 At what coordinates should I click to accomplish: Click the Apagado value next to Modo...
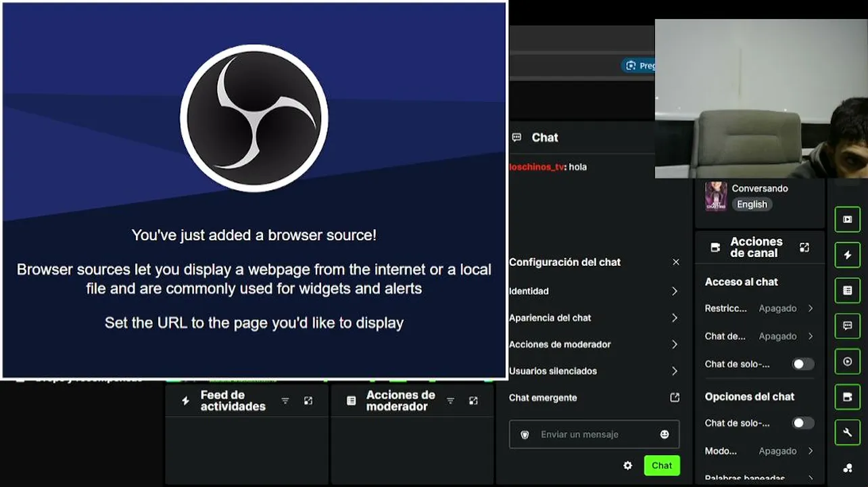[x=777, y=450]
